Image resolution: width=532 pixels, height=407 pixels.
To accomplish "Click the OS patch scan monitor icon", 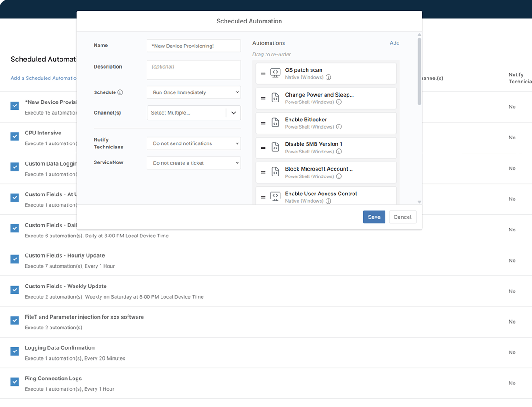I will (x=275, y=73).
